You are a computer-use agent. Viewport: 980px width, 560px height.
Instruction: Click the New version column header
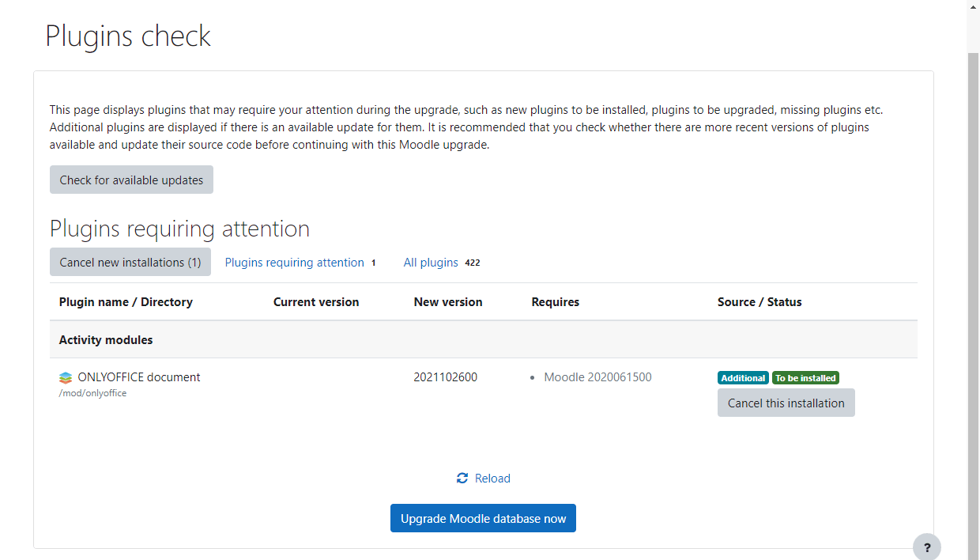point(448,301)
